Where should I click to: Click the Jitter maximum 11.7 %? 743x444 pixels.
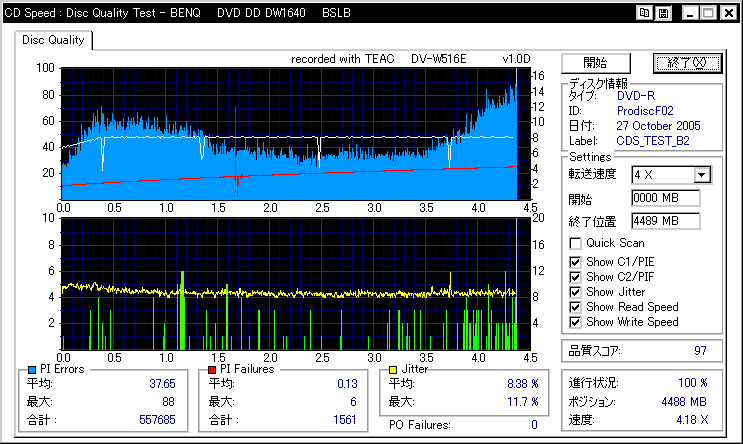pyautogui.click(x=523, y=402)
